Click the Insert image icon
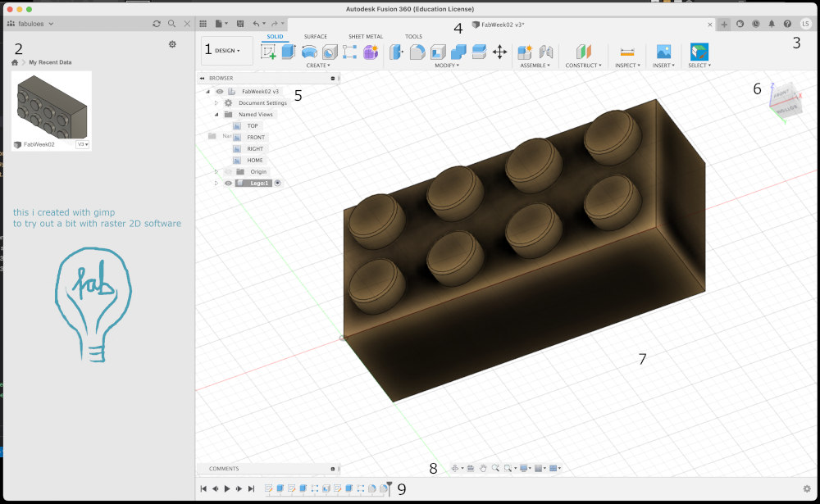 pyautogui.click(x=663, y=52)
